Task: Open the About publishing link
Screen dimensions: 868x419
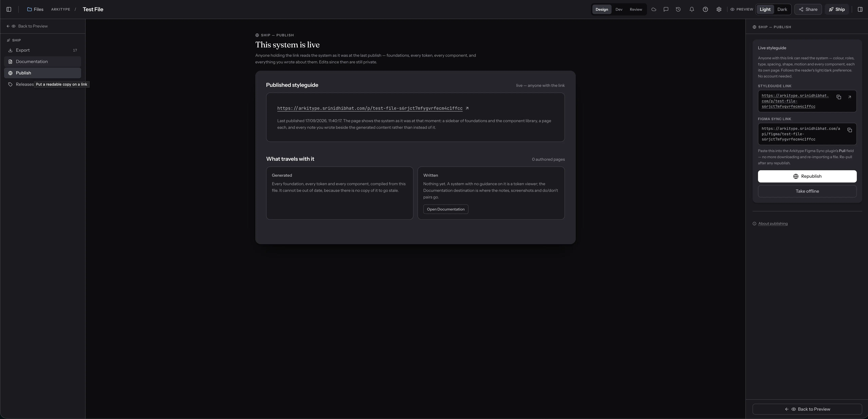Action: (773, 224)
